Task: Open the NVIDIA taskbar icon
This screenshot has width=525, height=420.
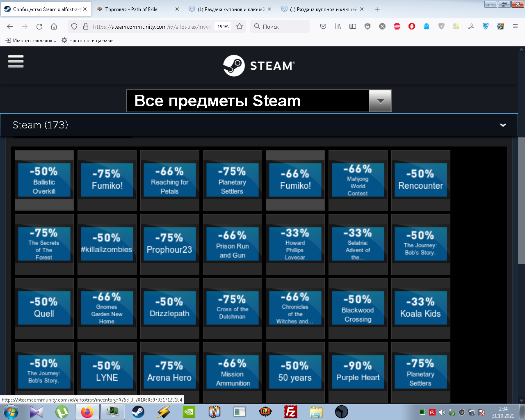Action: click(x=189, y=412)
